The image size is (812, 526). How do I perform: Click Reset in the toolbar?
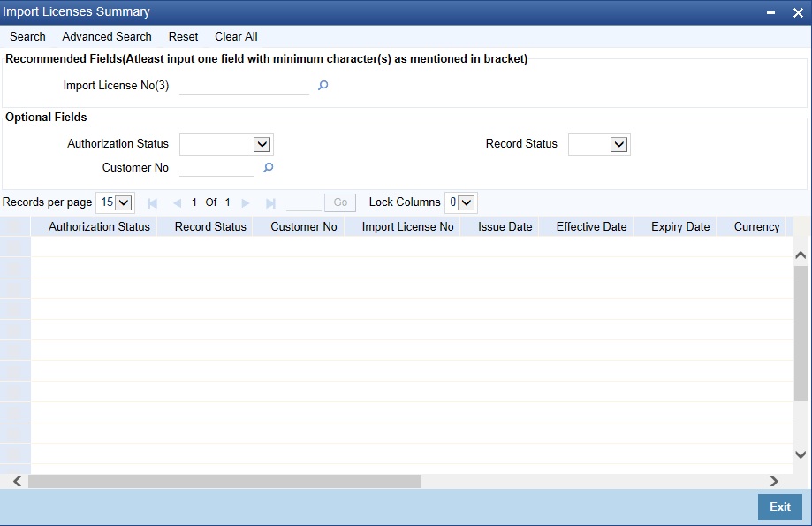[183, 37]
